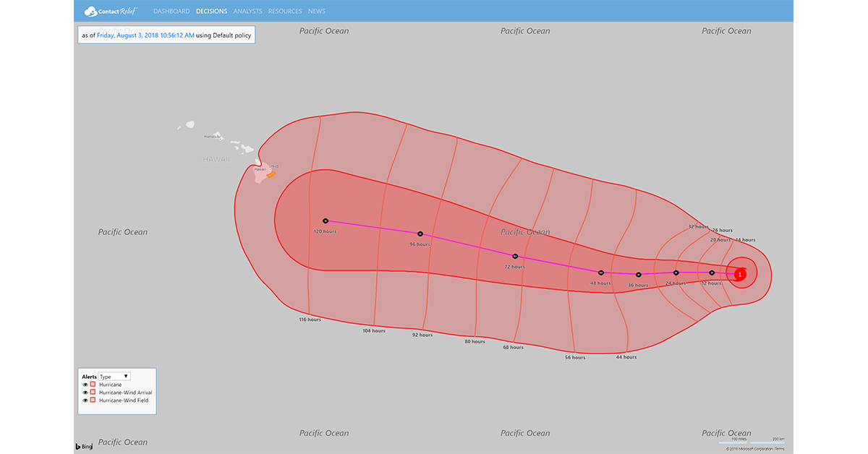Screen dimensions: 868x454
Task: Click the '14 hours' wind arrival label
Action: click(x=745, y=239)
